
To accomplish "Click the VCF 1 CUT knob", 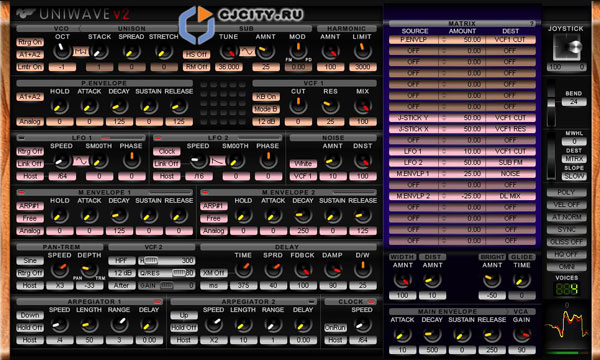I will pyautogui.click(x=298, y=106).
